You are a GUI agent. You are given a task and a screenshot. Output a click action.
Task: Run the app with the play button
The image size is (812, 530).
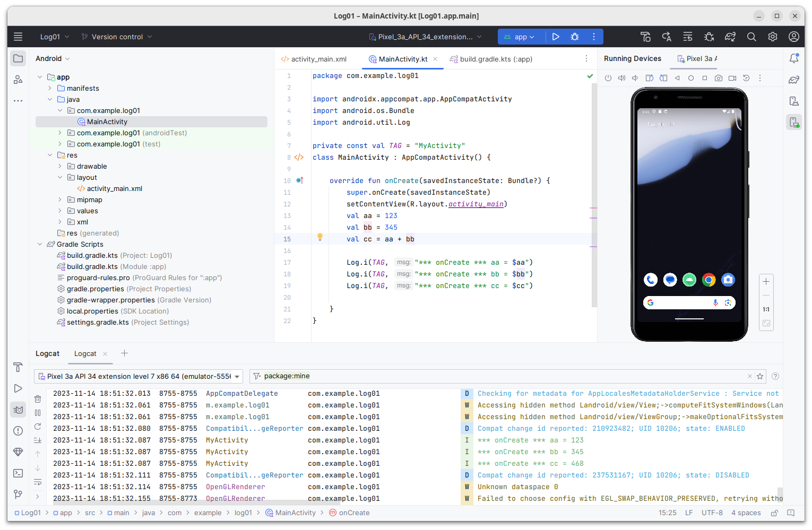556,37
